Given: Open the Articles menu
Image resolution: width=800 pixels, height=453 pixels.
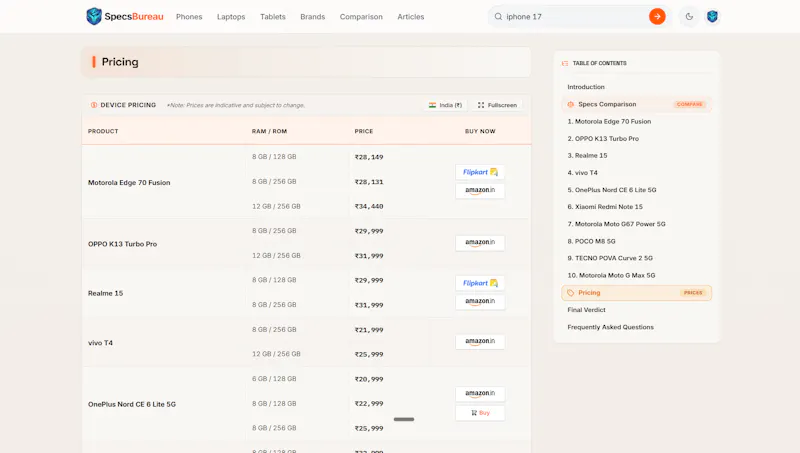Looking at the screenshot, I should tap(411, 17).
